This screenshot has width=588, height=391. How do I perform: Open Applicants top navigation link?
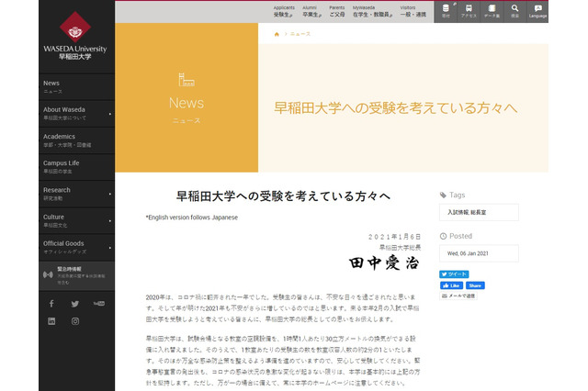click(x=284, y=12)
